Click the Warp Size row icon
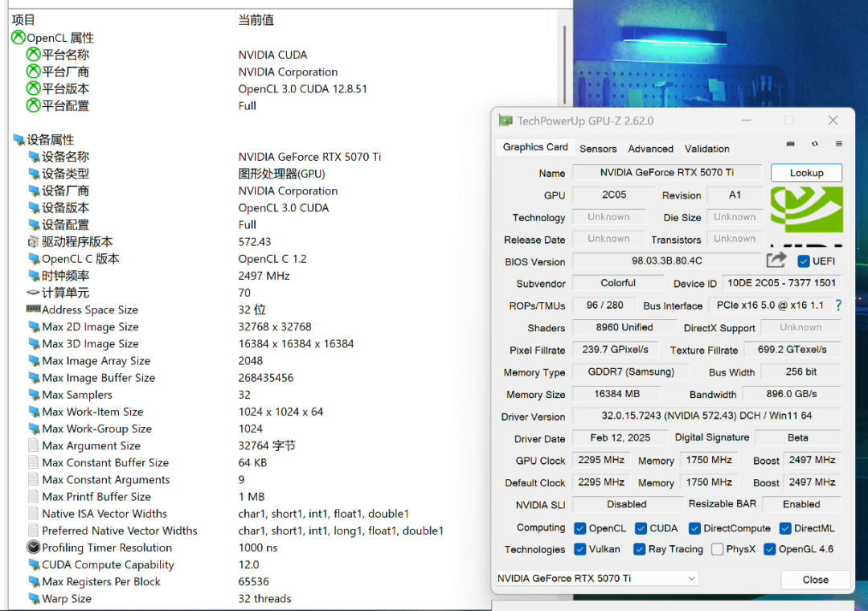 pyautogui.click(x=34, y=599)
